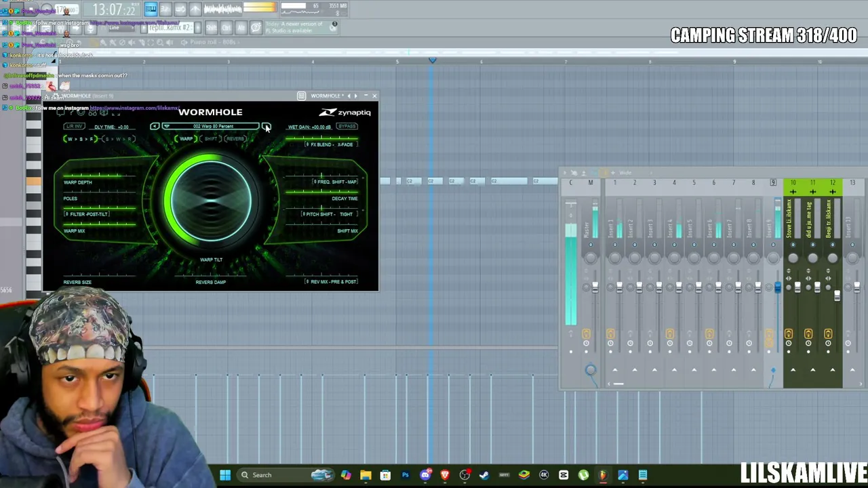The width and height of the screenshot is (868, 488).
Task: Click the icon right of the Wormhole preset name
Action: click(x=266, y=127)
